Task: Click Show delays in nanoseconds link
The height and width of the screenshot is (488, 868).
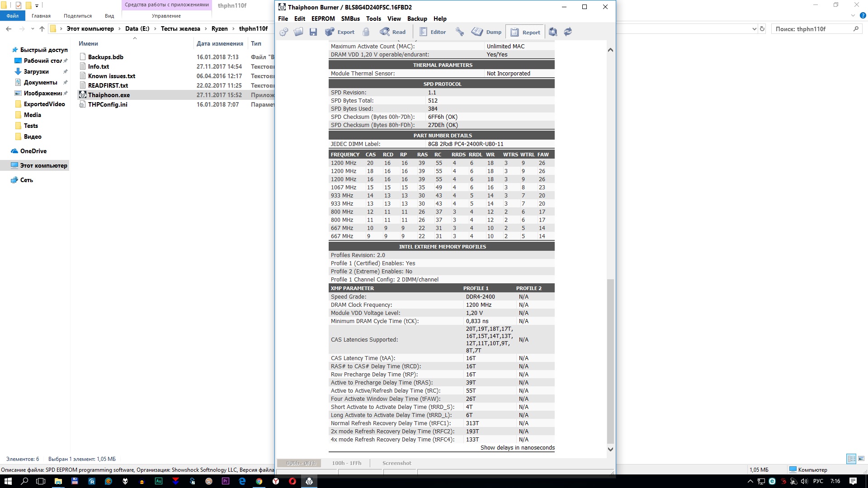Action: 517,448
